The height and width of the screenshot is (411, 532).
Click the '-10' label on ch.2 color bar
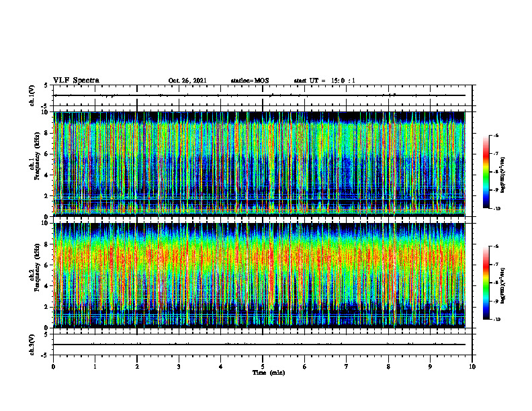click(496, 320)
